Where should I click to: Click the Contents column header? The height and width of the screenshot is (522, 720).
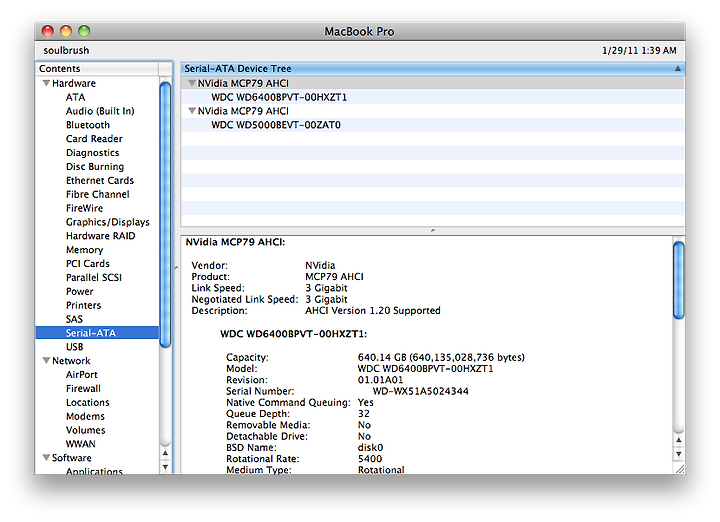(x=97, y=68)
